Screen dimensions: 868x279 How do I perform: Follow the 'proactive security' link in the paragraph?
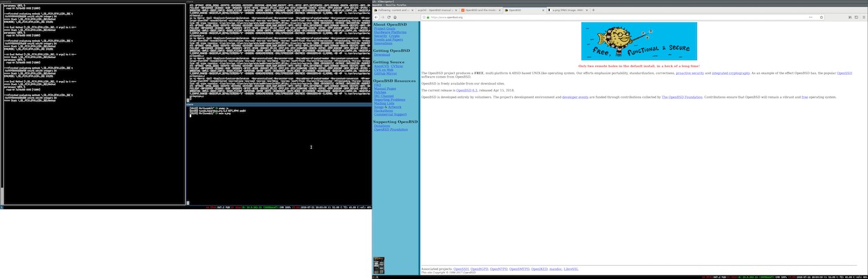(690, 73)
